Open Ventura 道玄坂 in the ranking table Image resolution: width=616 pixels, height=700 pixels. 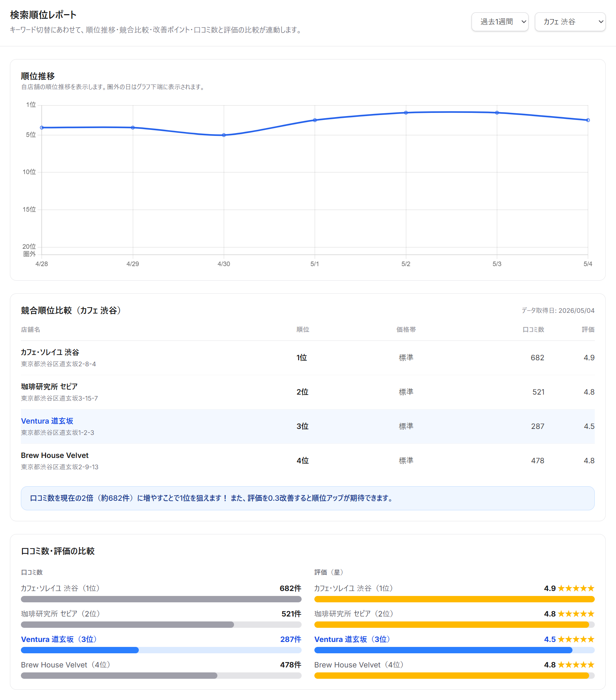[47, 421]
